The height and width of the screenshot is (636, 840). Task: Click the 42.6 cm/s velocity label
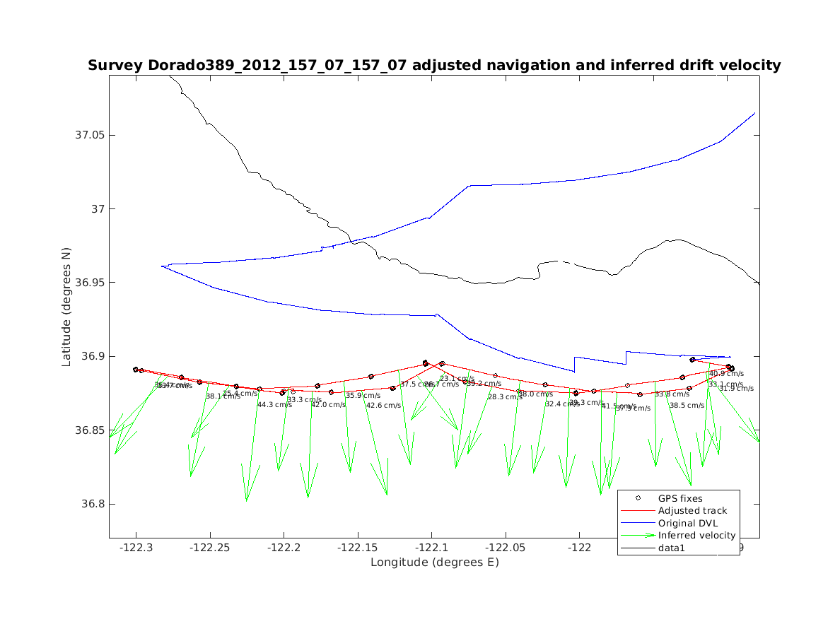[x=383, y=406]
